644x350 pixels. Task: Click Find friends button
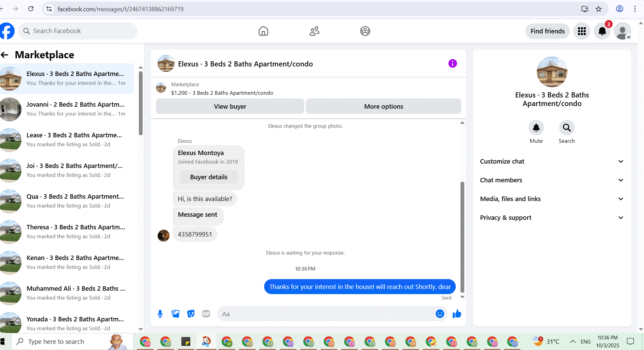tap(547, 31)
